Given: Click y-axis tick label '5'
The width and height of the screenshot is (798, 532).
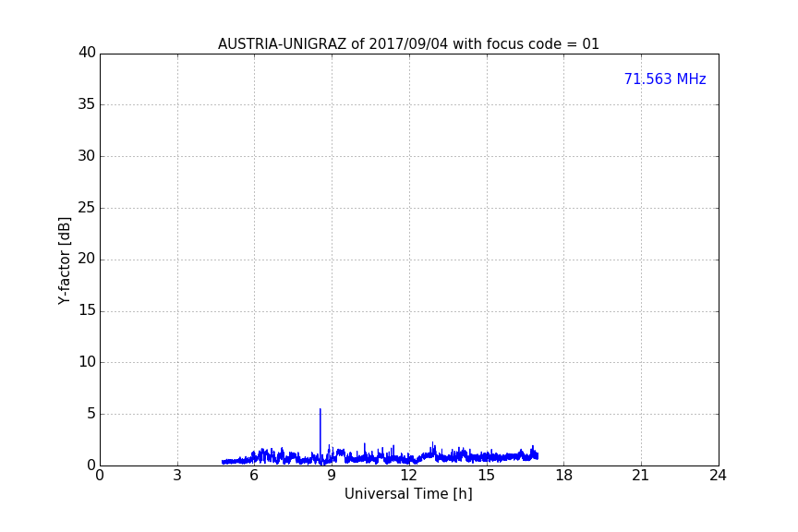Looking at the screenshot, I should (91, 414).
